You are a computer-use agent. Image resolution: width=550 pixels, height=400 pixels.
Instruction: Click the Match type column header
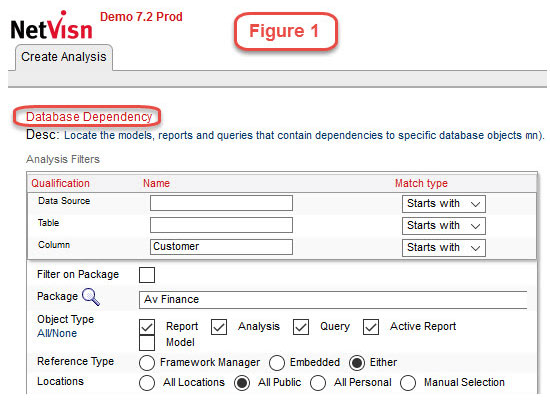click(421, 183)
